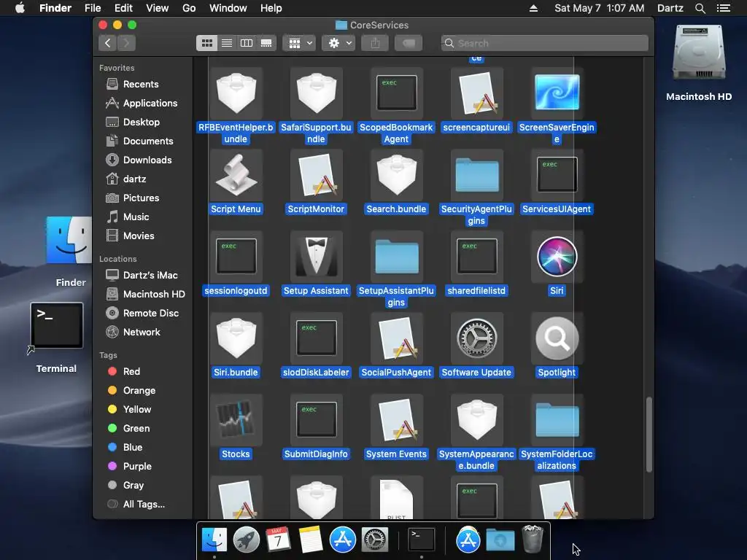The image size is (747, 560).
Task: Open Trash from the Dock
Action: coord(532,539)
